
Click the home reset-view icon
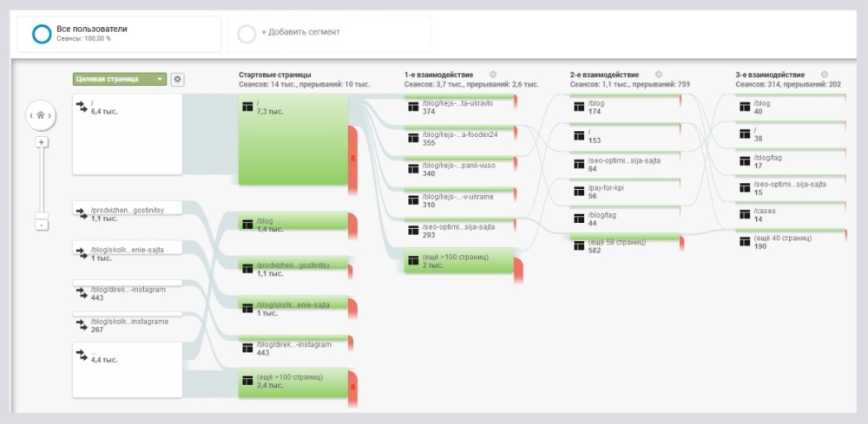click(x=41, y=114)
